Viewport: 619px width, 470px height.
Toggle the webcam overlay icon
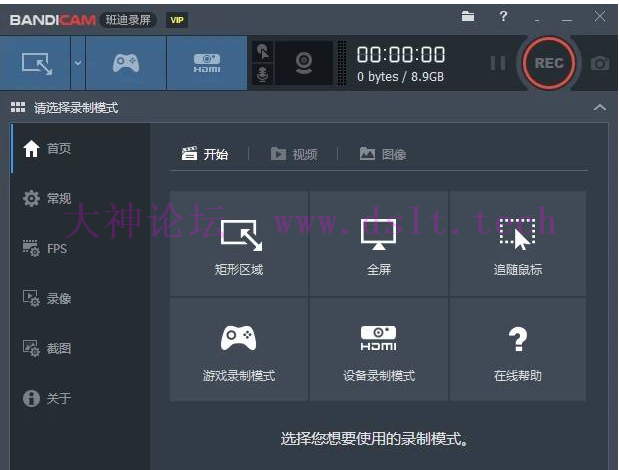[x=304, y=63]
